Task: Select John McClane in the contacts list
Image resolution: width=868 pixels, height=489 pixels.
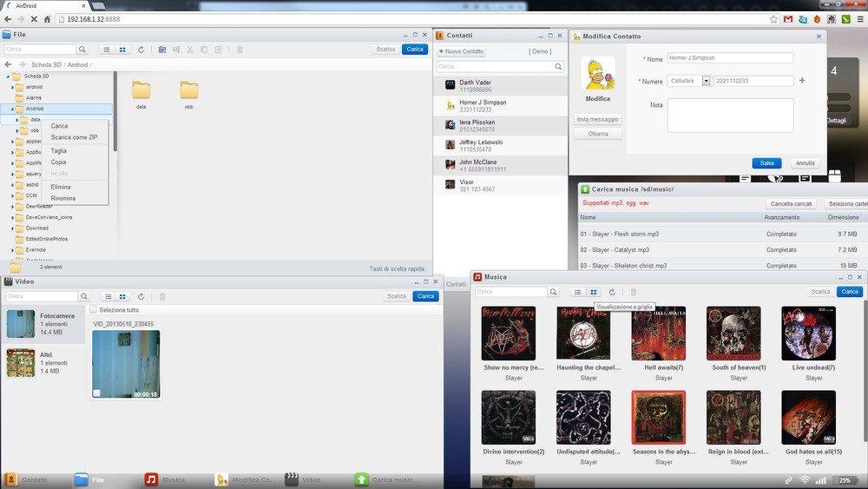Action: pyautogui.click(x=501, y=166)
